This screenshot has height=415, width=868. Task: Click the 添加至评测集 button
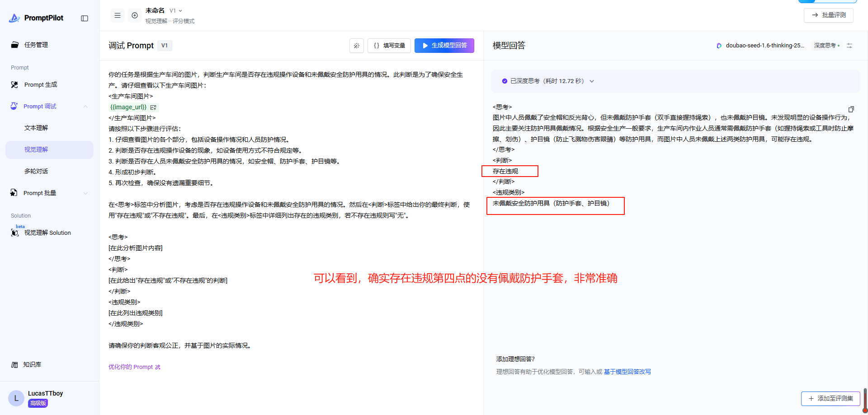830,399
